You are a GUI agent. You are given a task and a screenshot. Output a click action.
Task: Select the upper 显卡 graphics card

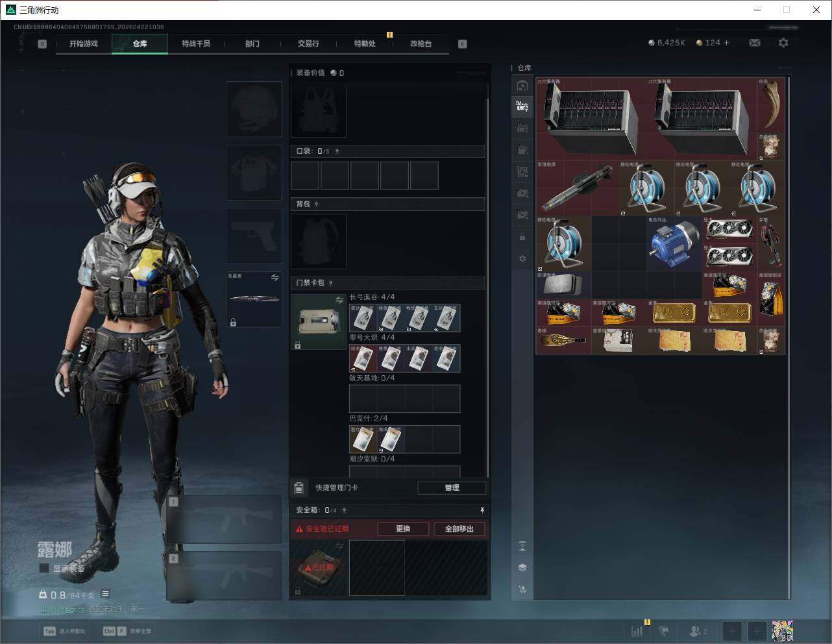tap(729, 229)
